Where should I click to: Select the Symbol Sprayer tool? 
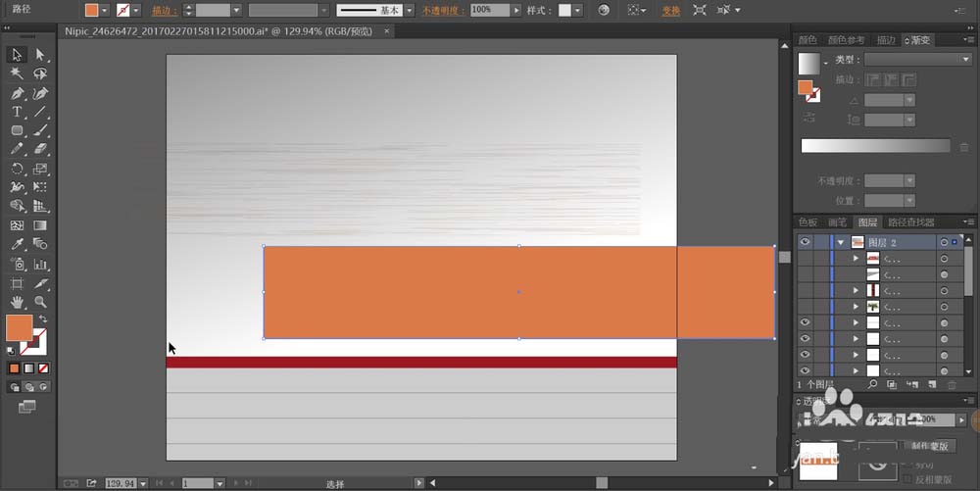17,265
